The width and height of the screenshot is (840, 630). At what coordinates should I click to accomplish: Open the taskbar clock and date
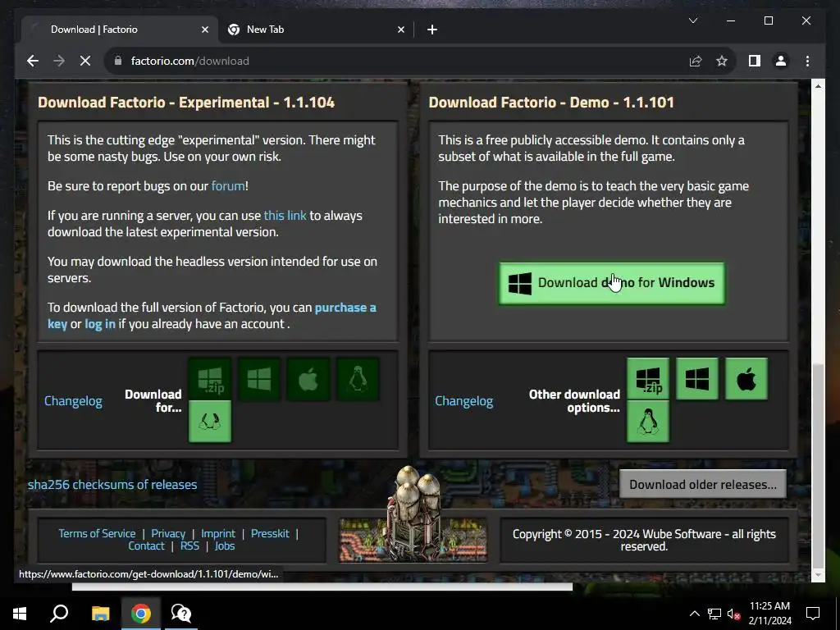click(769, 614)
